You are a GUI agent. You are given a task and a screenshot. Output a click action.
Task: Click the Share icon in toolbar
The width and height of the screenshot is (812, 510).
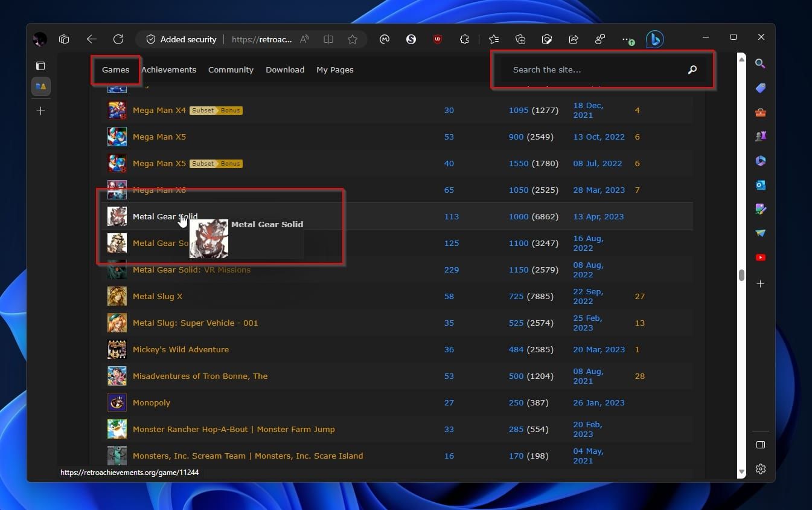[574, 39]
